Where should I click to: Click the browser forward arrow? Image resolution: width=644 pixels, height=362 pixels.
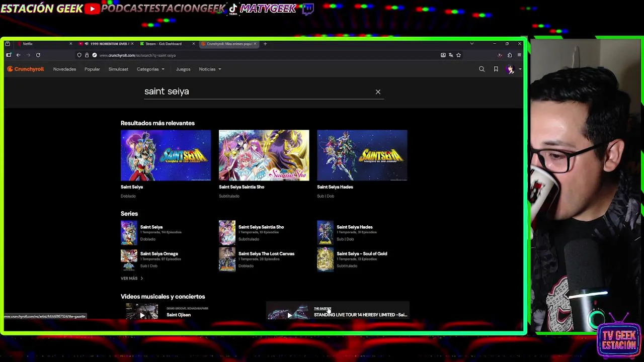click(x=28, y=55)
